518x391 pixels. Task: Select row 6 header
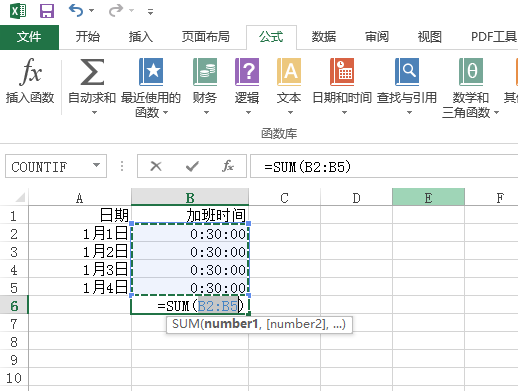tap(14, 306)
